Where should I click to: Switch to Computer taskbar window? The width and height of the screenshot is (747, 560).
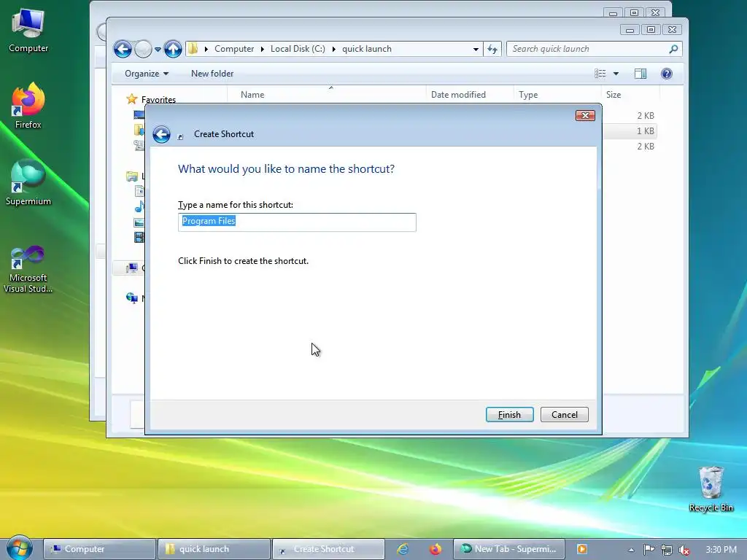coord(99,549)
